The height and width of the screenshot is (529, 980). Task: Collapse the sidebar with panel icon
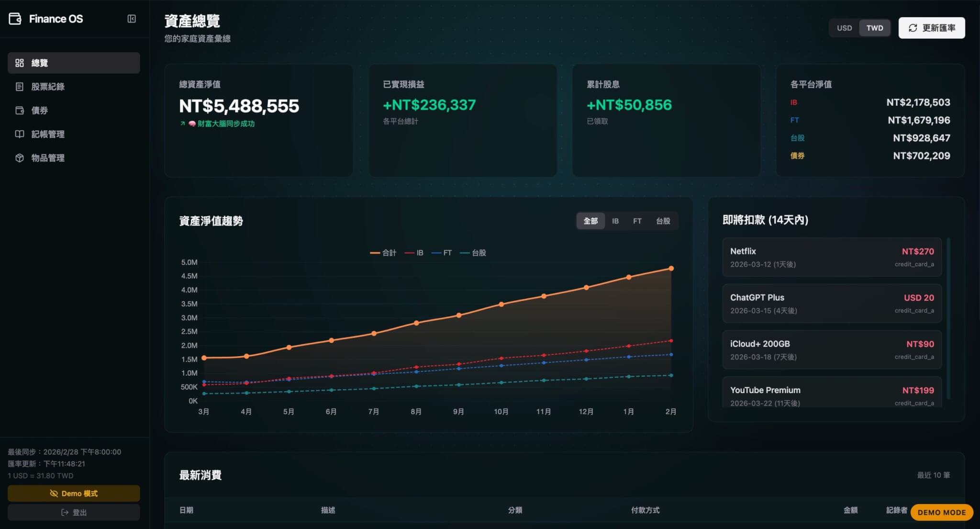(x=132, y=19)
